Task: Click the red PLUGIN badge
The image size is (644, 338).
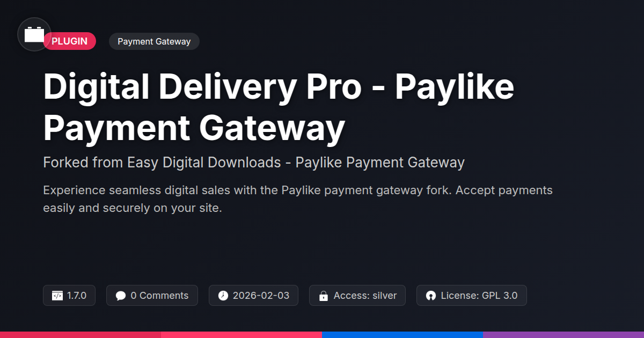Action: click(70, 41)
